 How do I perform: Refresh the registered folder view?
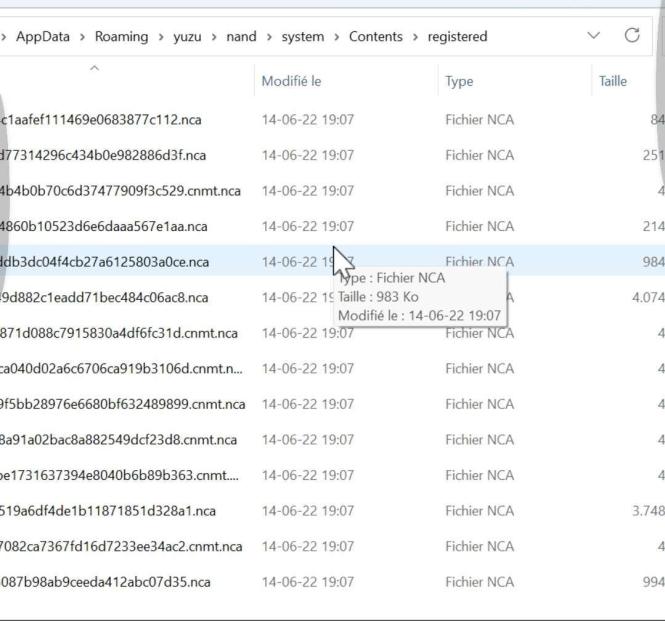[x=632, y=37]
